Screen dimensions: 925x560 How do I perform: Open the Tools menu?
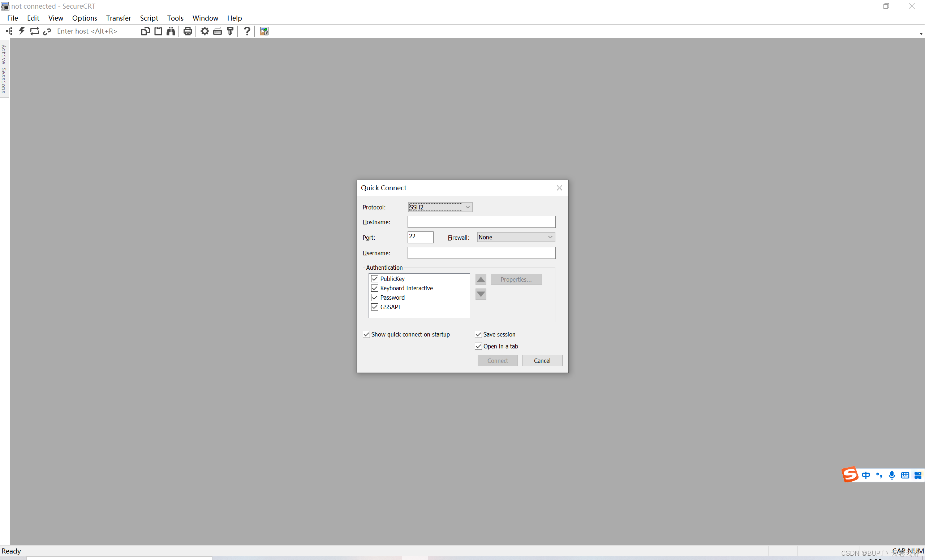175,18
